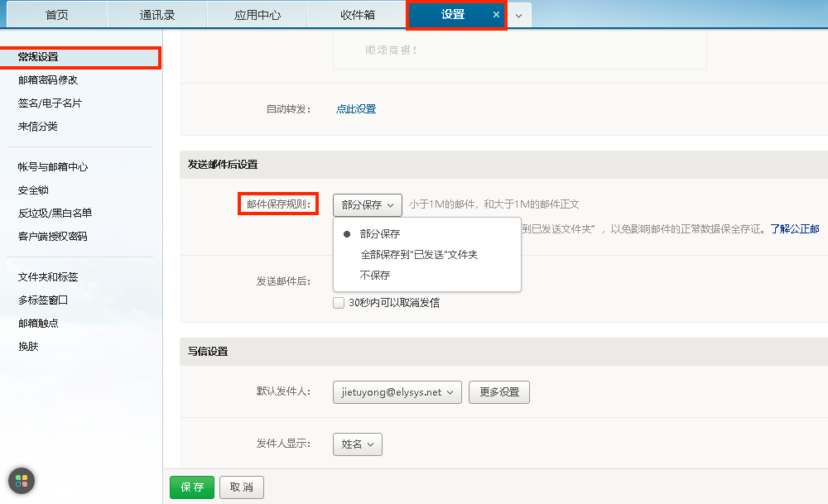Click the 取消 button

(241, 487)
